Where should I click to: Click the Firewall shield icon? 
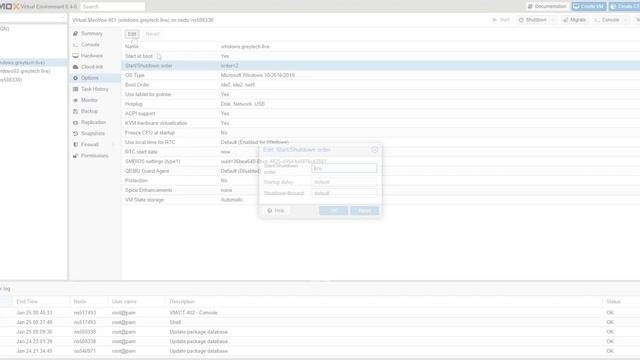click(76, 144)
